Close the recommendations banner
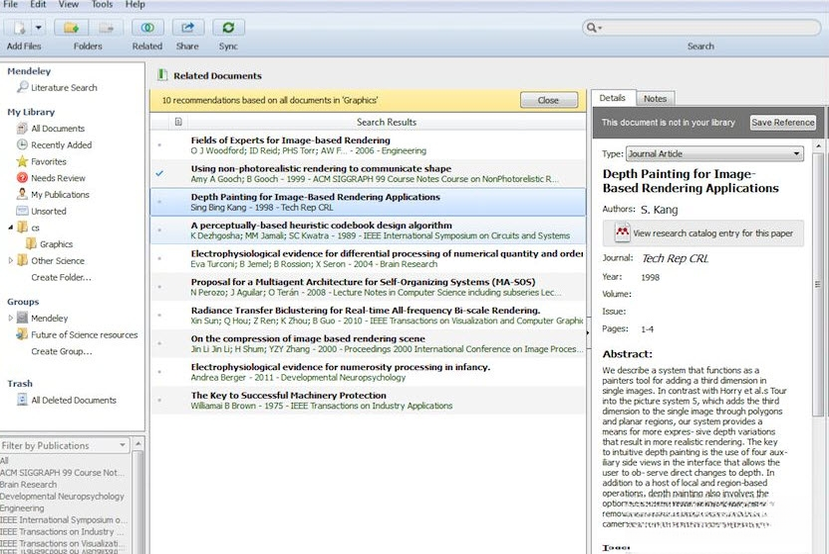The height and width of the screenshot is (554, 829). [548, 100]
